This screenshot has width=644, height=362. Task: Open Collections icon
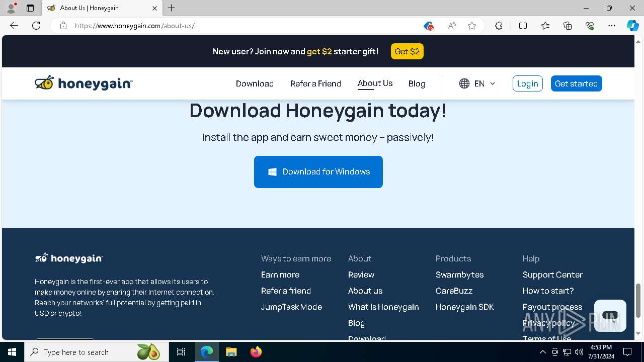(568, 26)
